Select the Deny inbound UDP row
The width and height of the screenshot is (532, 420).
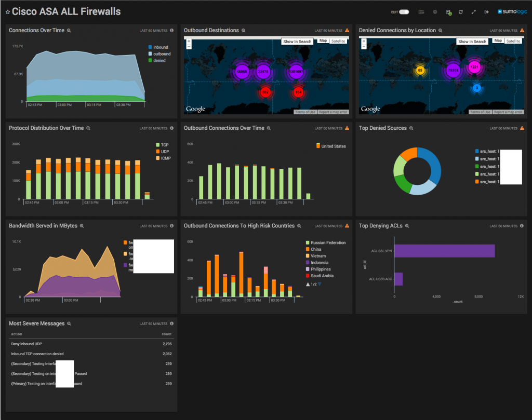click(91, 344)
